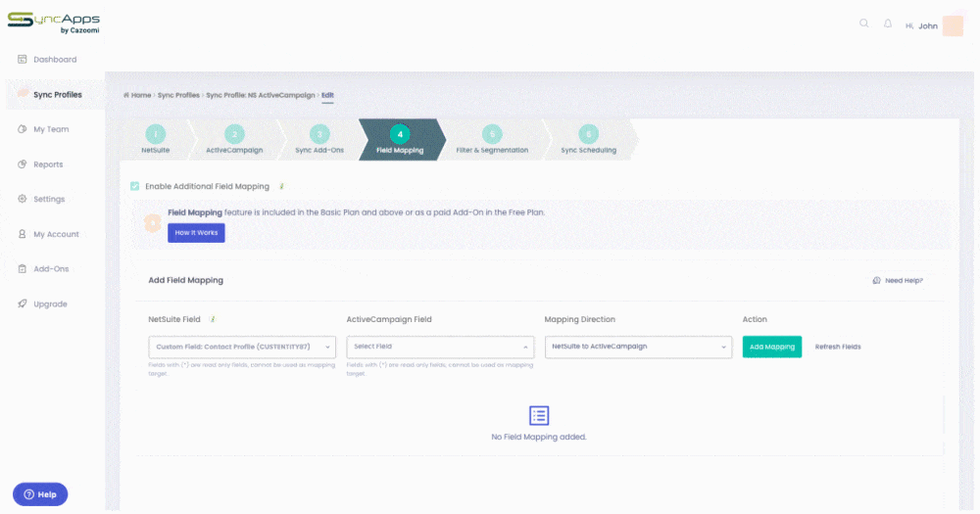Click the Reports sidebar icon

point(22,164)
